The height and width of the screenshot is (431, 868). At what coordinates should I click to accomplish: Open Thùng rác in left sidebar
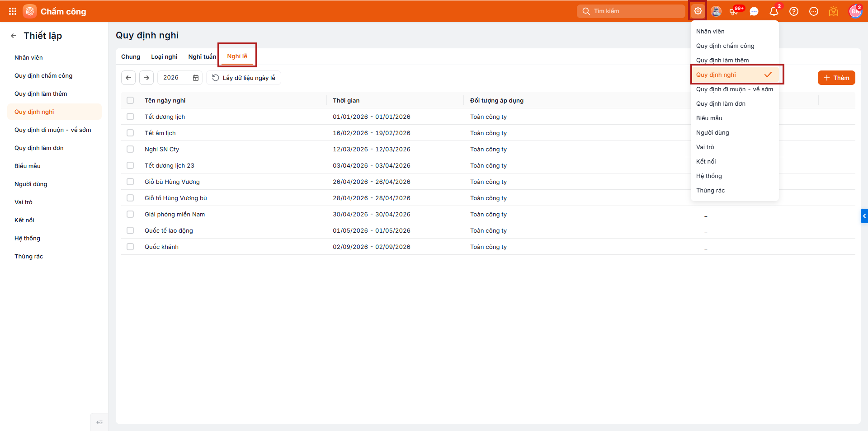[x=54, y=256]
